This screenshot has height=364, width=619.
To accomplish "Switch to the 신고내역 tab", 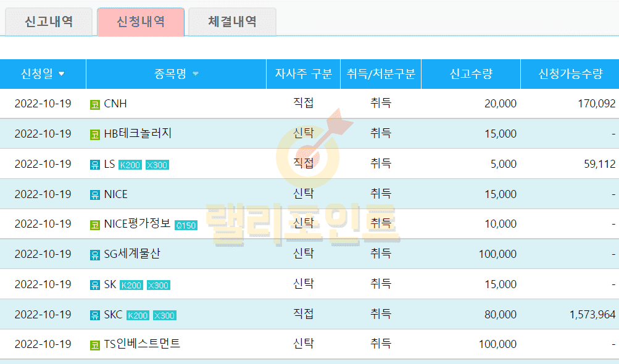I will pyautogui.click(x=49, y=22).
